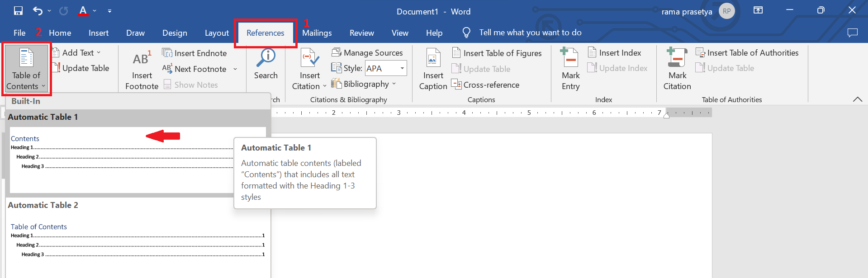Switch to the Review tab
The image size is (868, 278).
click(x=362, y=33)
